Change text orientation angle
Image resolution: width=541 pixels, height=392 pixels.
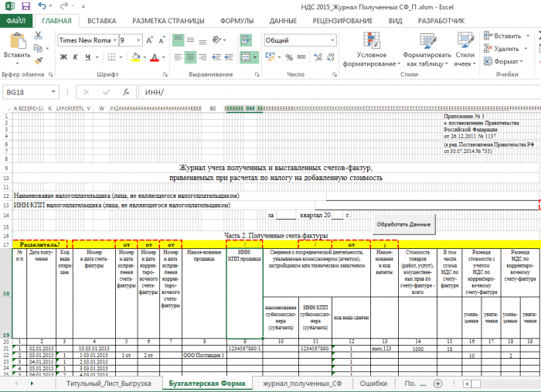(216, 40)
